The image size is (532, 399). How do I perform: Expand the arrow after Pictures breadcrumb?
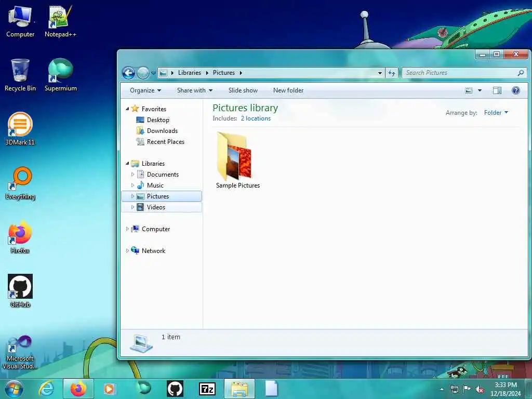[x=241, y=73]
